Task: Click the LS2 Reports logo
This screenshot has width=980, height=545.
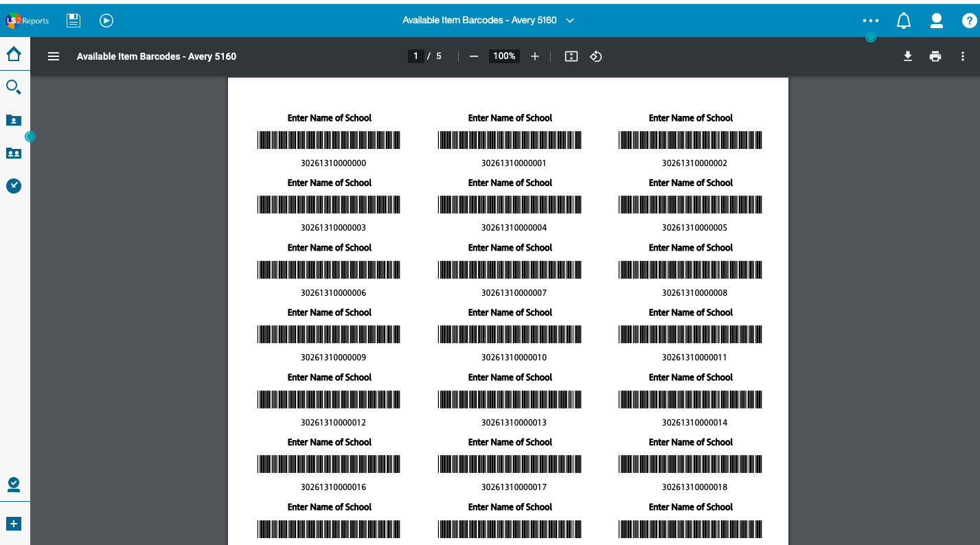Action: [x=27, y=21]
